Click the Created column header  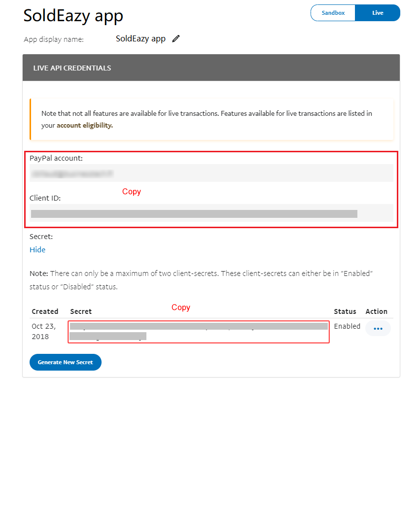[45, 311]
